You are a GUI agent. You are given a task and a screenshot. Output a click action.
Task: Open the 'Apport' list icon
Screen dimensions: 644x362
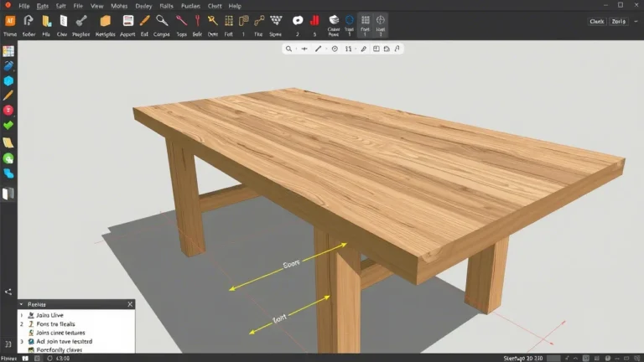tap(127, 21)
